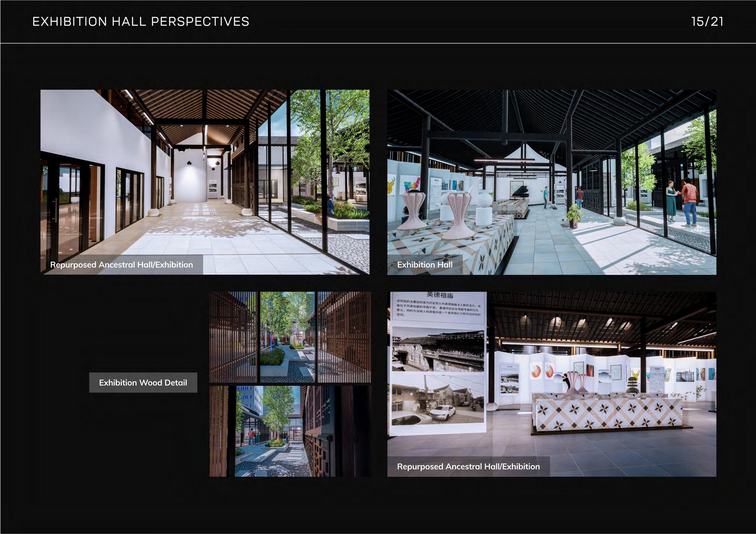756x534 pixels.
Task: Open the upper wood lattice courtyard image
Action: 290,337
